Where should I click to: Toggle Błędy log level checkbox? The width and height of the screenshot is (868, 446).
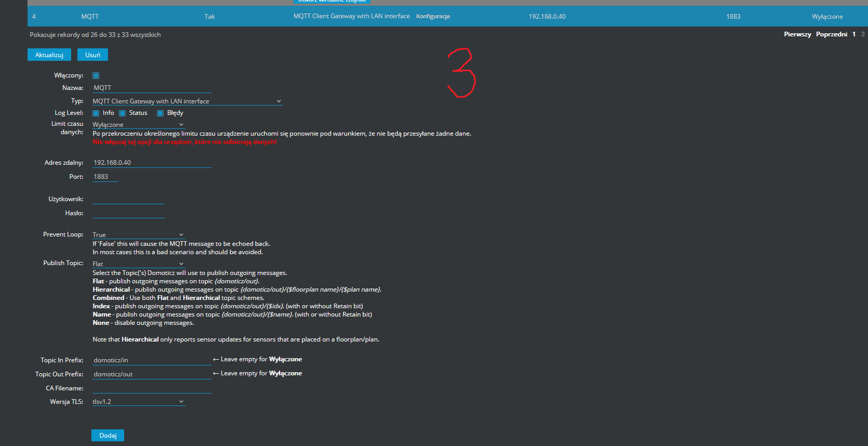(x=160, y=113)
